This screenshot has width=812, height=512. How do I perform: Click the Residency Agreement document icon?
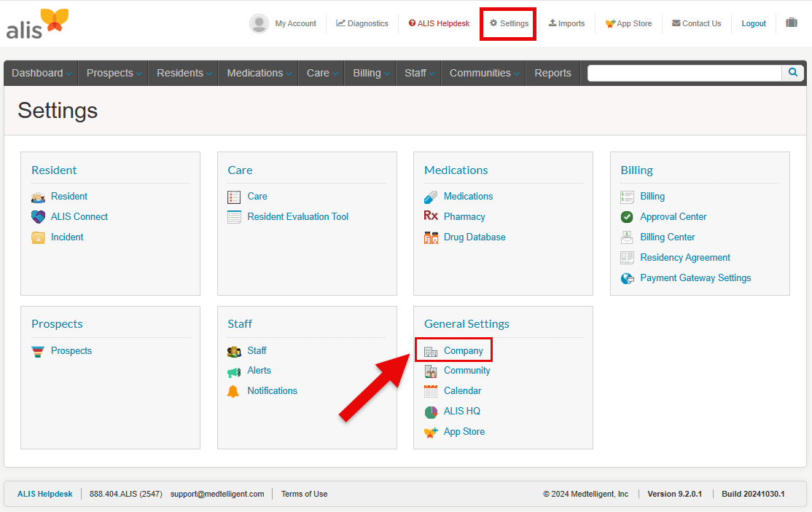[x=627, y=258]
